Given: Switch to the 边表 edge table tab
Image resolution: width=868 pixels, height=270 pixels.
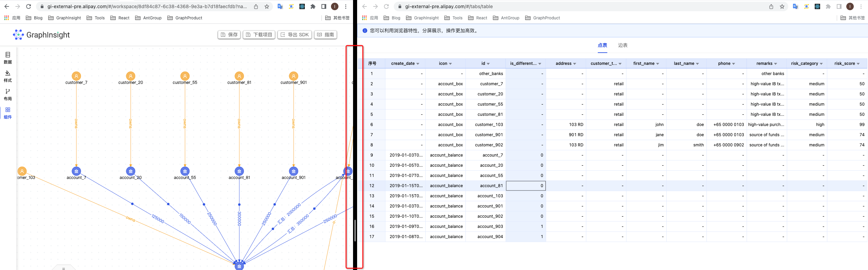Looking at the screenshot, I should pyautogui.click(x=623, y=45).
